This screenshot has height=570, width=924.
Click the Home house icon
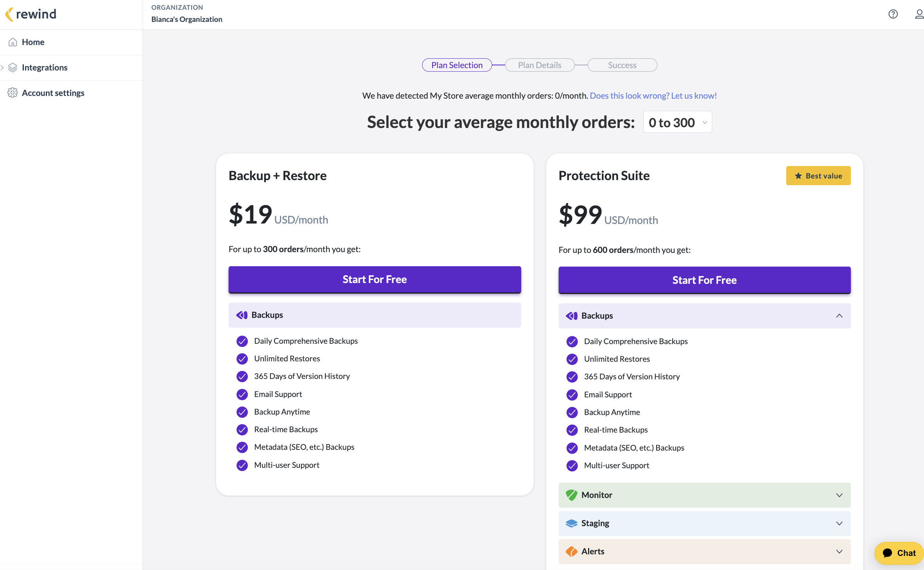(x=13, y=42)
